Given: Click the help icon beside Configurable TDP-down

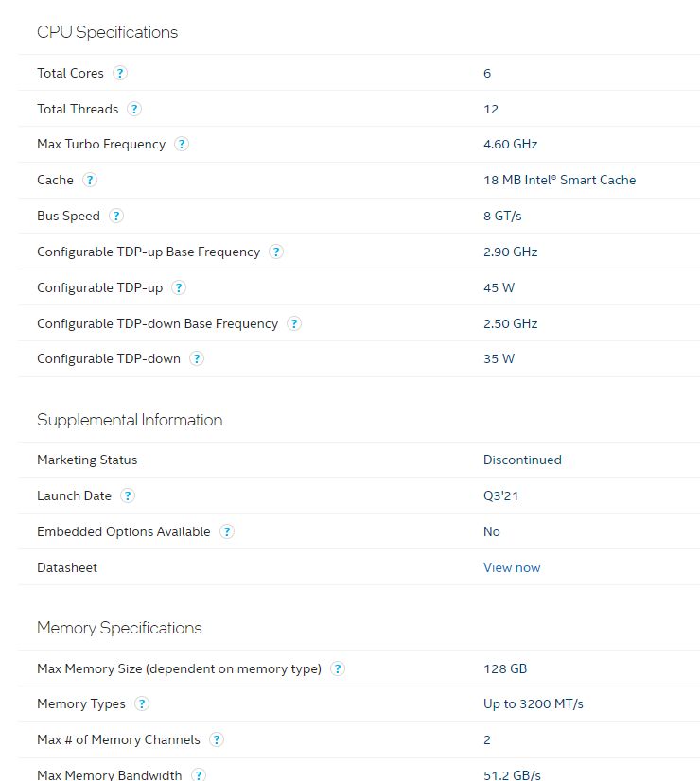Looking at the screenshot, I should coord(197,358).
